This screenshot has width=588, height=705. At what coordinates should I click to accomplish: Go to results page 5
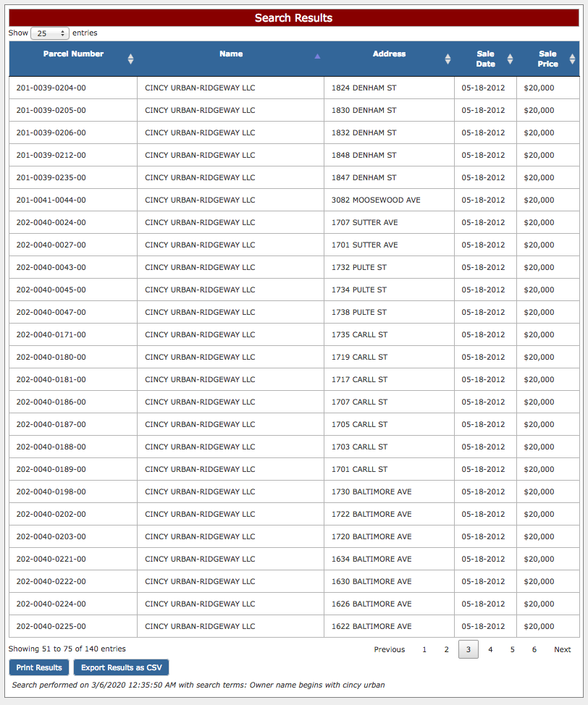tap(513, 649)
